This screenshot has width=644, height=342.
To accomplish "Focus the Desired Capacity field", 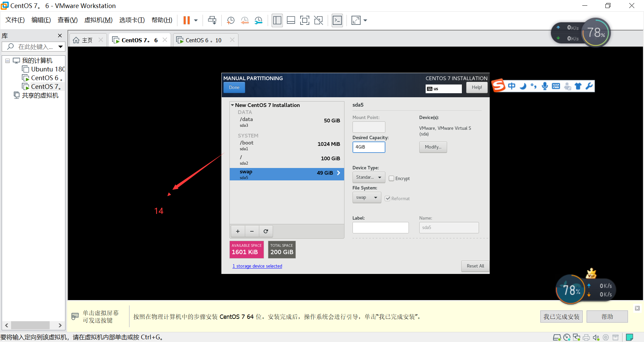I will (369, 147).
